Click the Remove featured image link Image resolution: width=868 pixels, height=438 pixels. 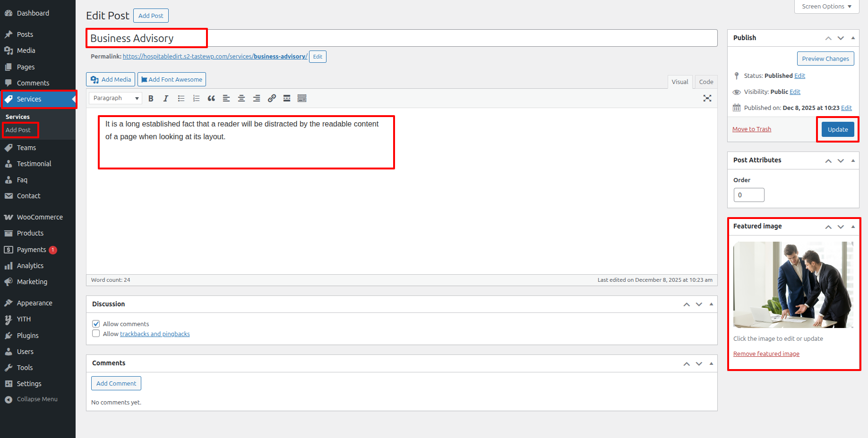(x=766, y=354)
